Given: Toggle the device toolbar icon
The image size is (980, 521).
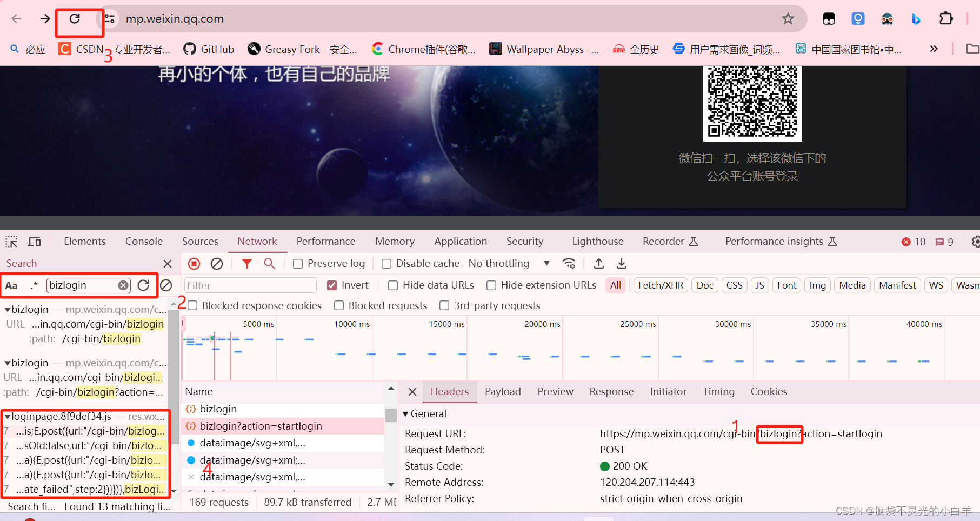Looking at the screenshot, I should [35, 242].
